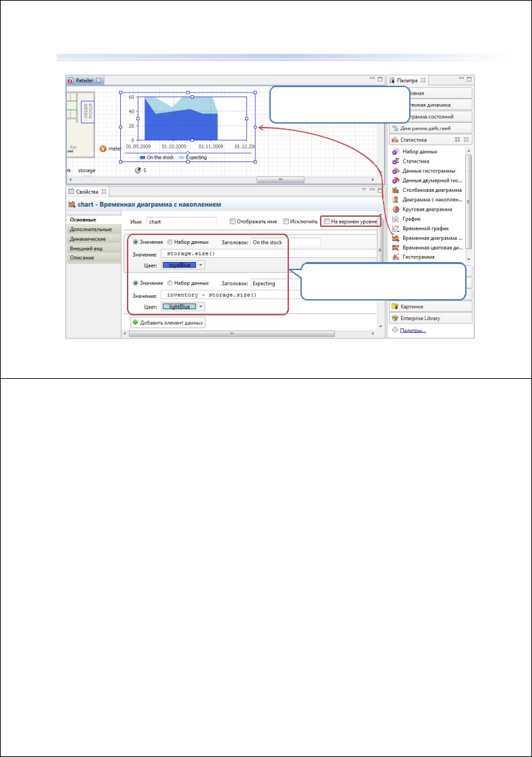The width and height of the screenshot is (532, 757).
Task: Pick the Статистика sigma icon in palette list
Action: (x=396, y=161)
